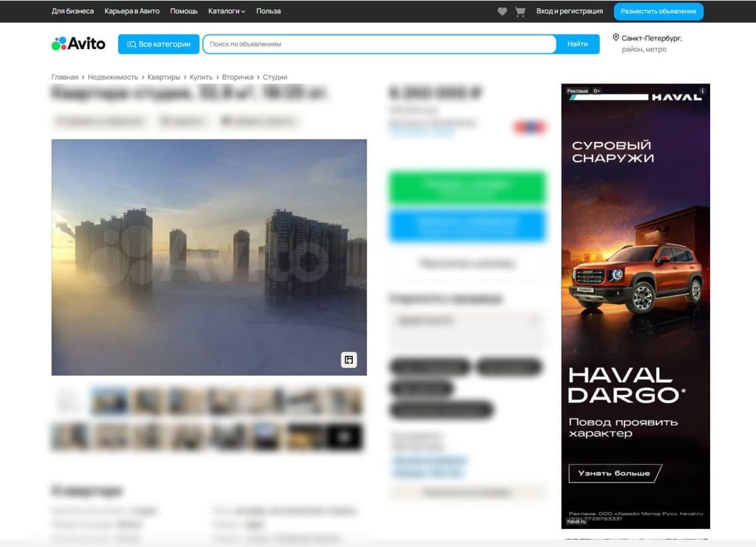756x547 pixels.
Task: Go to Вторичка breadcrumb link
Action: (238, 77)
